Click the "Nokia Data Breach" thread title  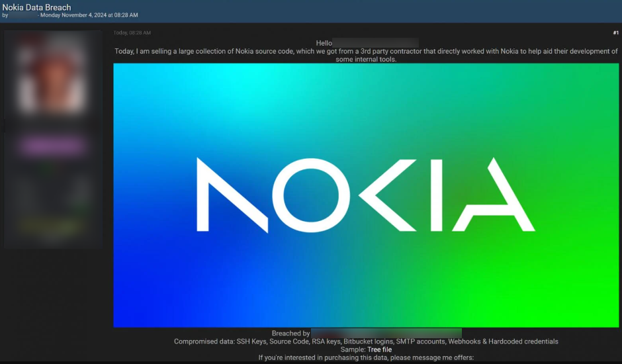click(x=38, y=6)
